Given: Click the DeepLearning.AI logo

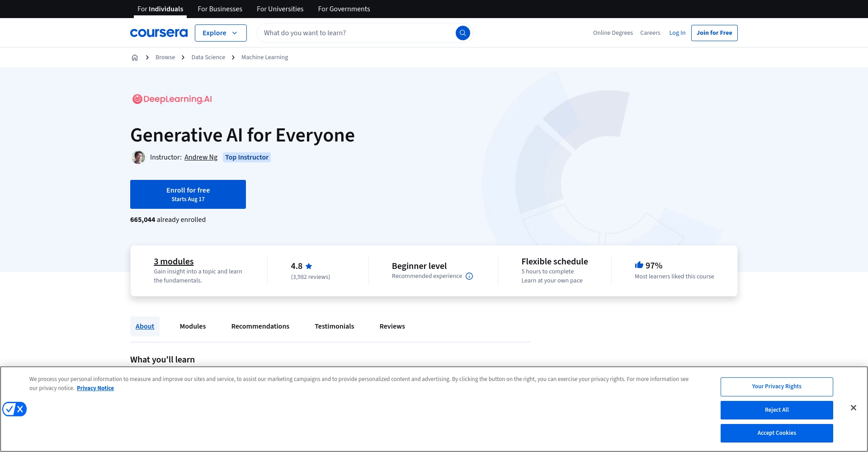Looking at the screenshot, I should (172, 99).
